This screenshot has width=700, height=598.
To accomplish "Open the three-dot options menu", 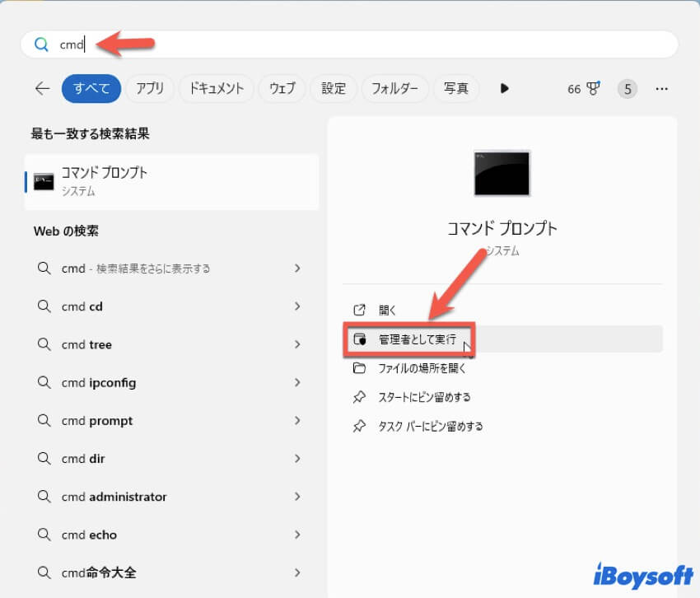I will coord(661,89).
